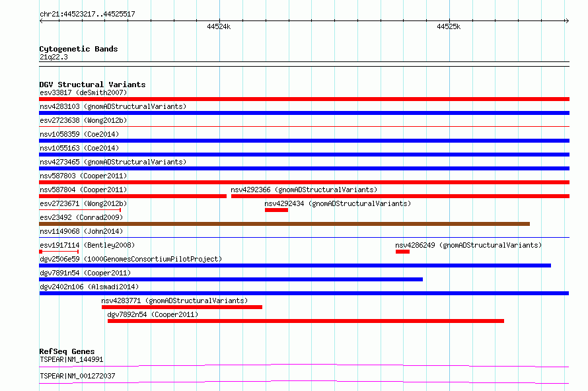Click the nsv4292434 (gnomADStructuralVariants) label
Screen dimensions: 588x391
[338, 203]
